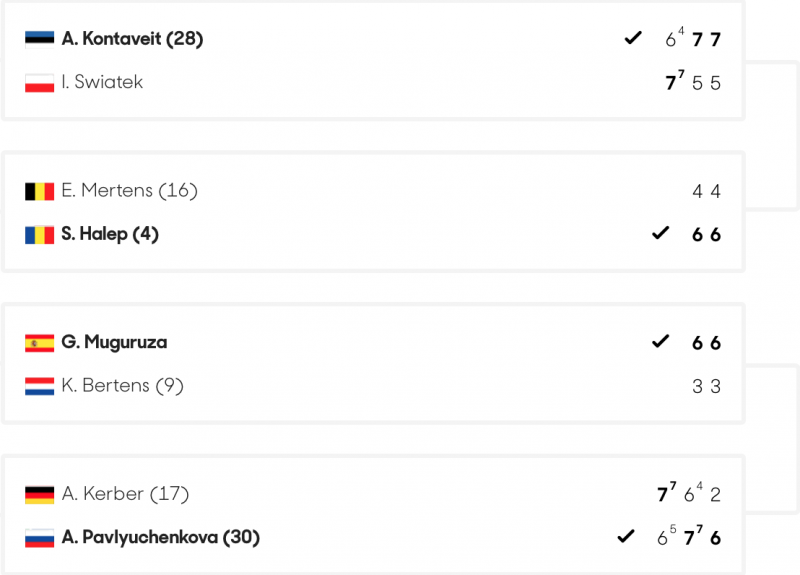
Task: Open A. Pavlyuchenkova (30) player profile
Action: (x=160, y=538)
